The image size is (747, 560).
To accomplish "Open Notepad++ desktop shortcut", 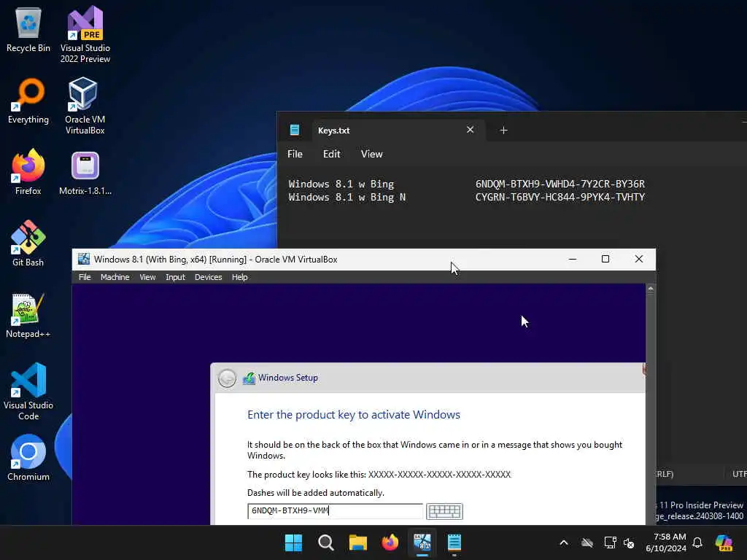I will (28, 315).
